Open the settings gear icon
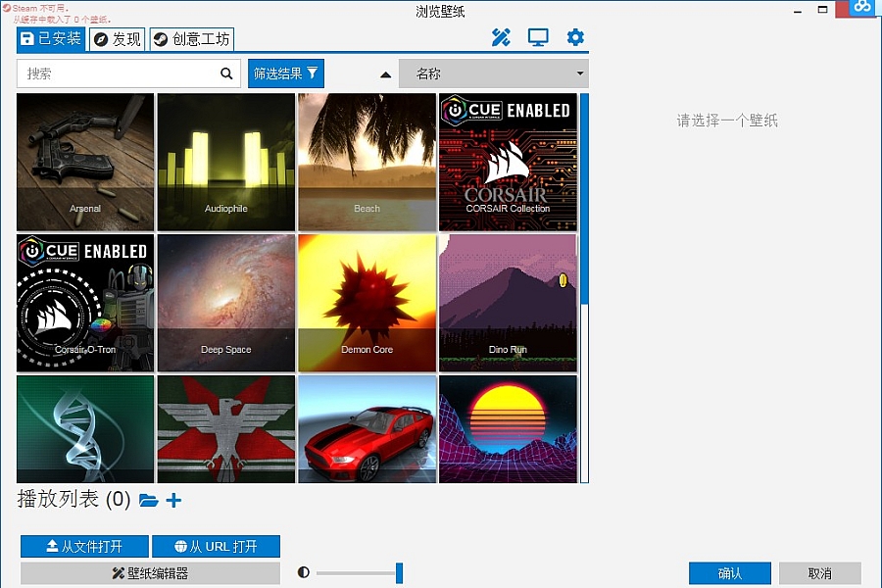The image size is (882, 588). (575, 37)
